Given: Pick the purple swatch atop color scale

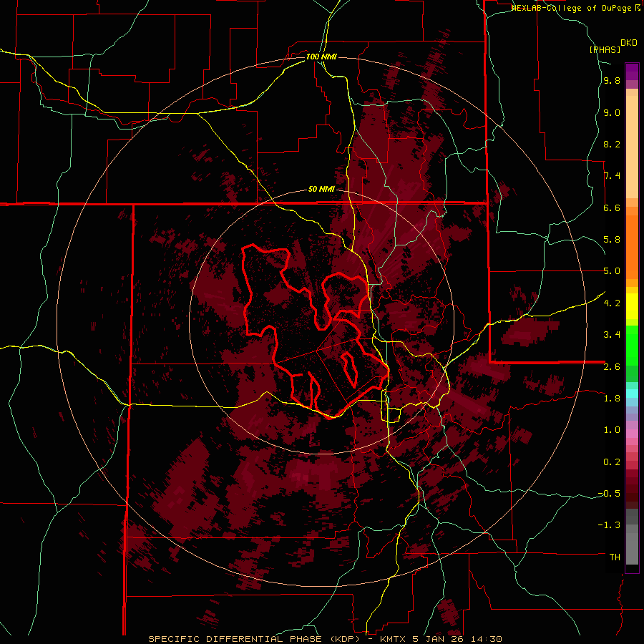Looking at the screenshot, I should 632,72.
